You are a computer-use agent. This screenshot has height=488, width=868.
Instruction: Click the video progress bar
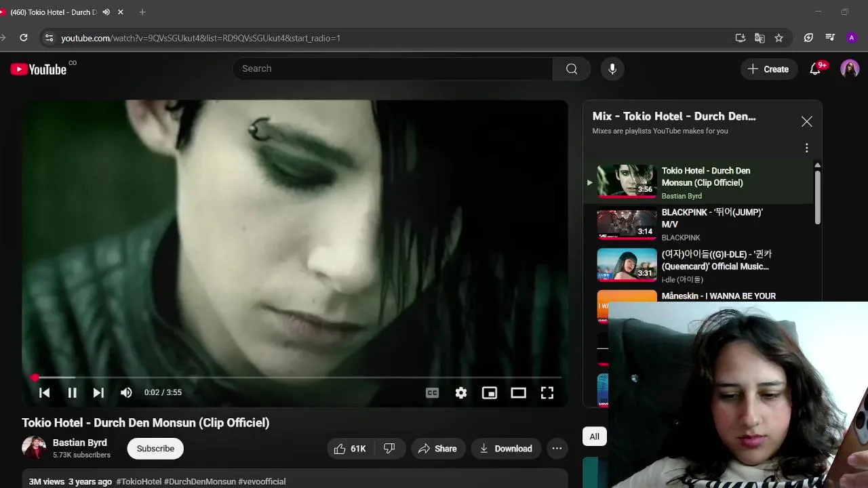(296, 377)
